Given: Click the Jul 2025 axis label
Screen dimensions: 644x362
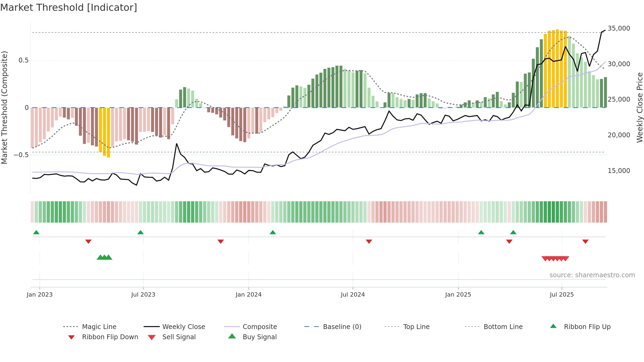Looking at the screenshot, I should 562,294.
